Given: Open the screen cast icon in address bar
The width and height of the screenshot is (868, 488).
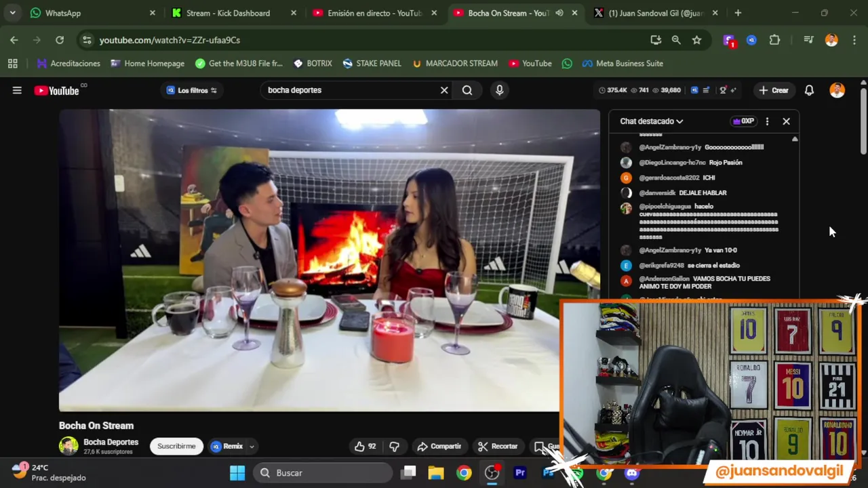Looking at the screenshot, I should (656, 40).
